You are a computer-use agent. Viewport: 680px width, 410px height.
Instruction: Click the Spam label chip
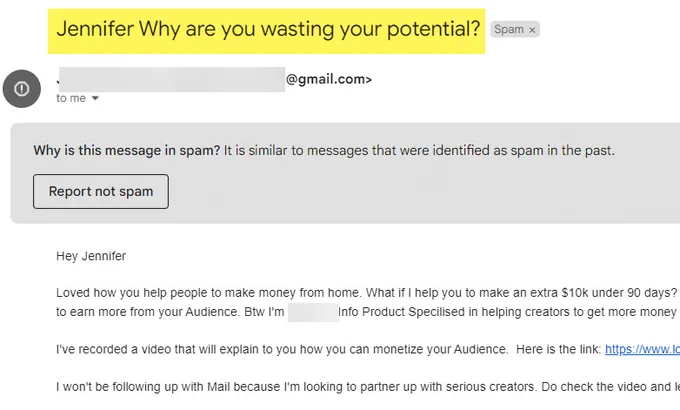pos(515,30)
